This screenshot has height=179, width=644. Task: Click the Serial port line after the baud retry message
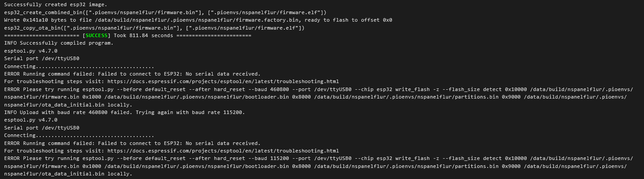coord(42,128)
